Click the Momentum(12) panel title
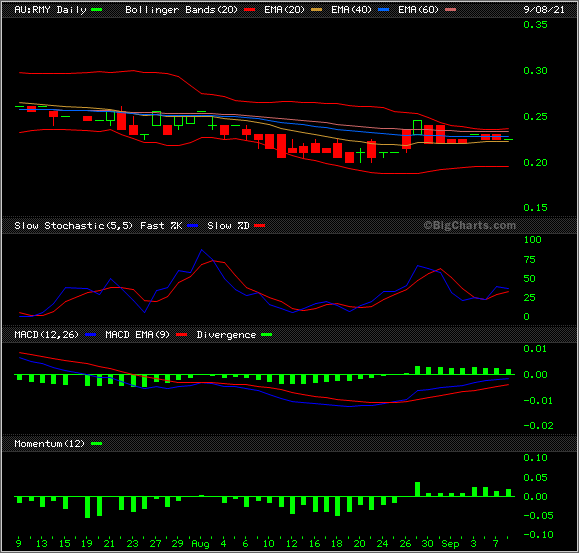 (x=49, y=443)
